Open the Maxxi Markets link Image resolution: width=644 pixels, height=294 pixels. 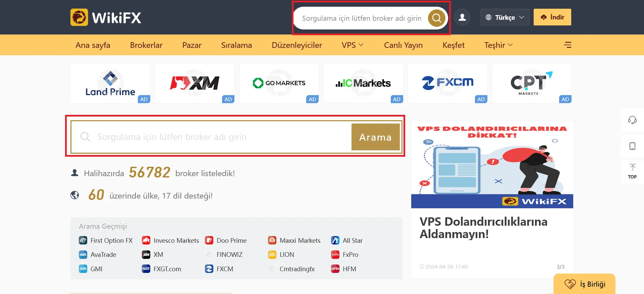[x=300, y=240]
